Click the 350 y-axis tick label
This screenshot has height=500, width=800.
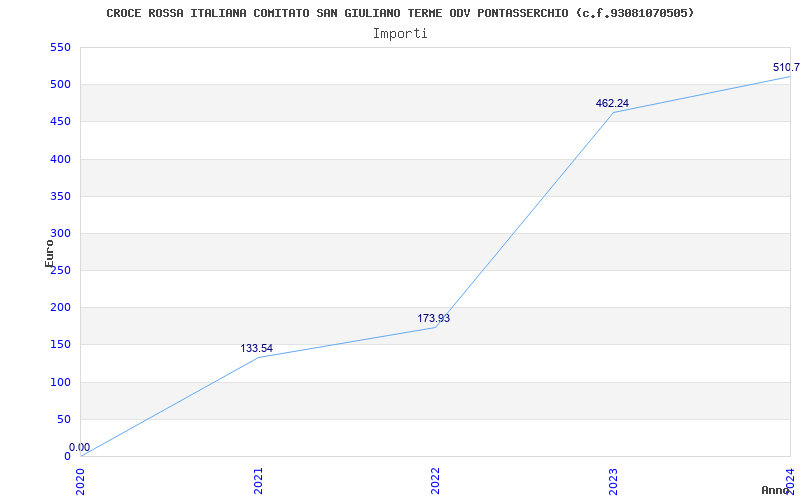click(x=60, y=196)
